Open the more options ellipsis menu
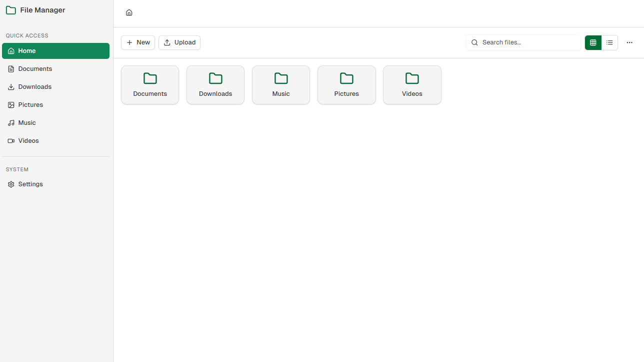 pyautogui.click(x=629, y=42)
